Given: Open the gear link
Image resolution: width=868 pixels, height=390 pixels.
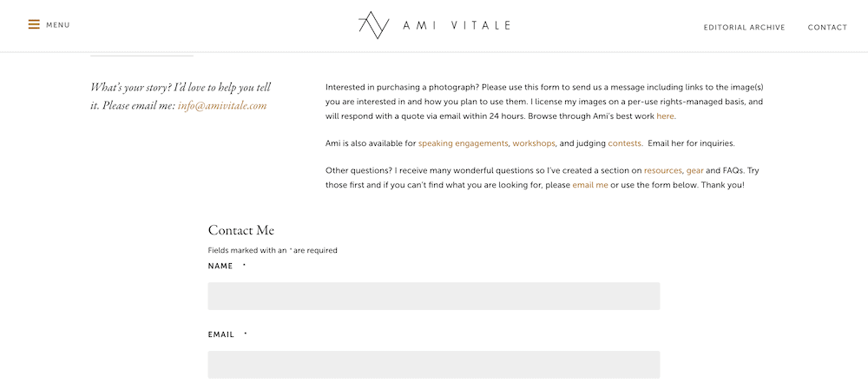Looking at the screenshot, I should point(694,170).
